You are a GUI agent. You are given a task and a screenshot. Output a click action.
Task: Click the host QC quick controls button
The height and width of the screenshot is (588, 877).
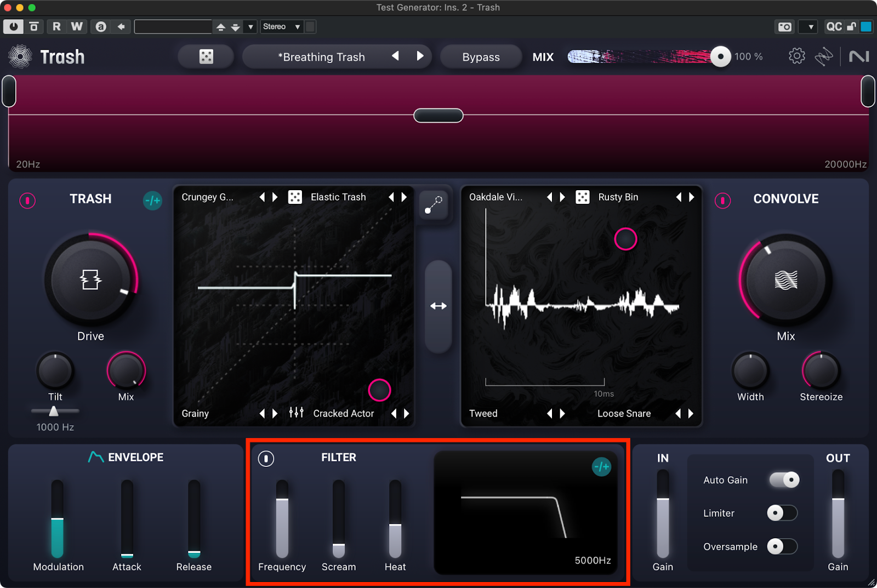pyautogui.click(x=834, y=26)
